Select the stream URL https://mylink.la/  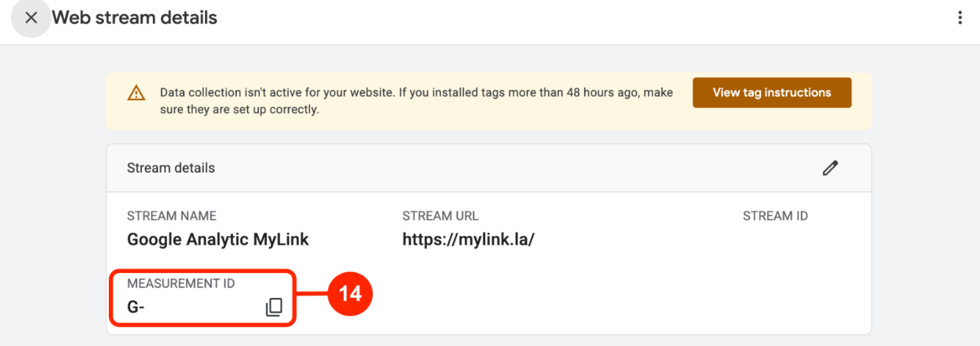tap(468, 239)
